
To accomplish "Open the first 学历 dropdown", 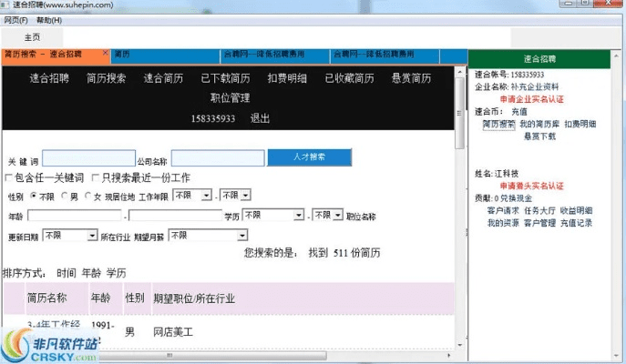I will [273, 216].
